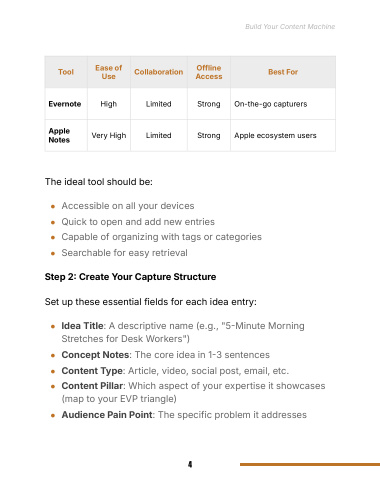Click the bold 'Idea Title' term
380x492 pixels.
pos(82,326)
